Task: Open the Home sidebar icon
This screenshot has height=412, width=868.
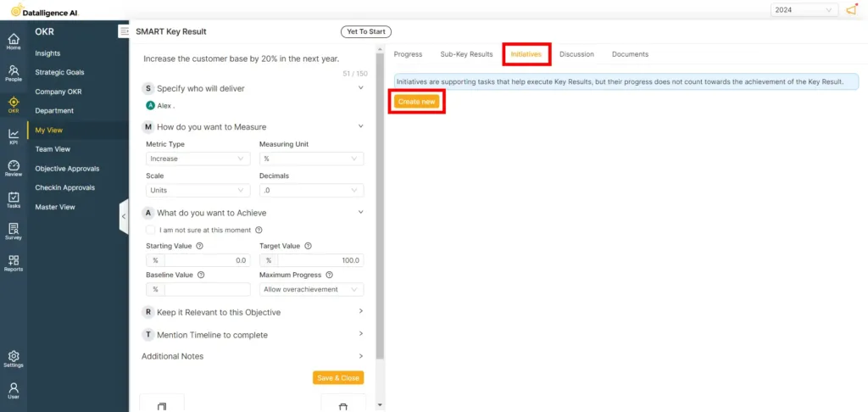Action: pos(14,42)
